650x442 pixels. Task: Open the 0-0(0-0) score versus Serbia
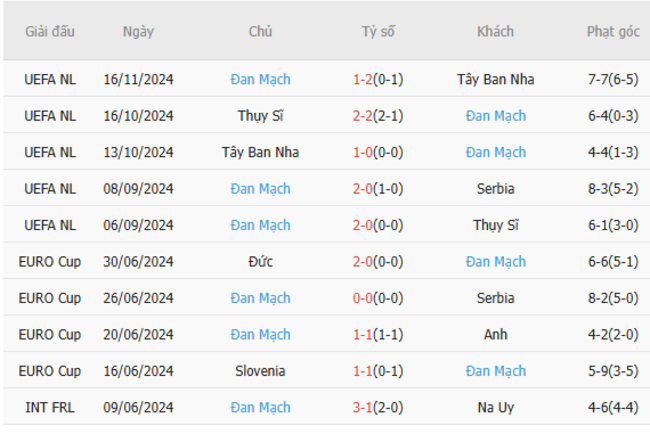coord(378,298)
